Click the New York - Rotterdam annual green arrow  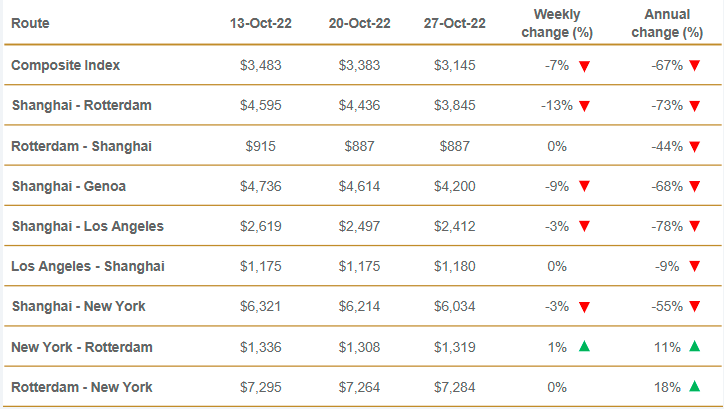tap(694, 346)
